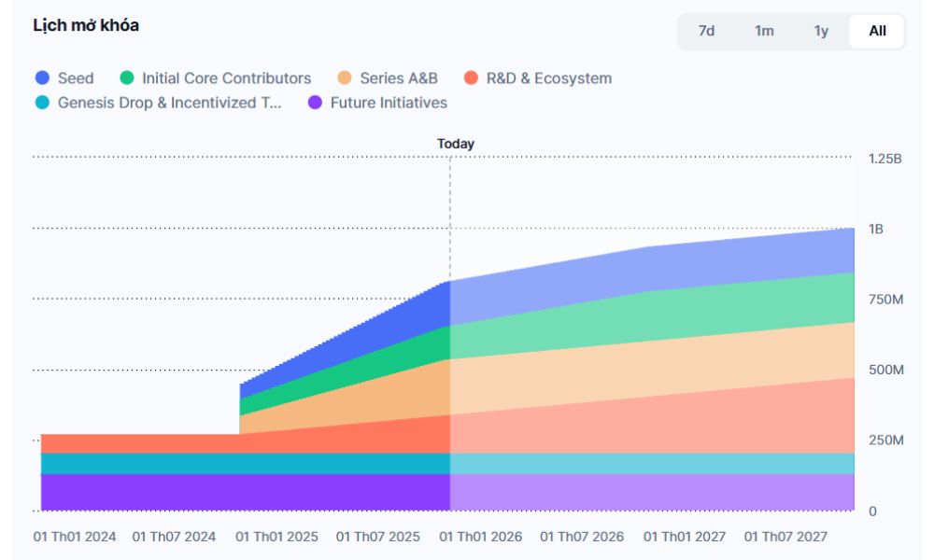Click the 1B y-axis label
The height and width of the screenshot is (560, 934).
coord(876,229)
